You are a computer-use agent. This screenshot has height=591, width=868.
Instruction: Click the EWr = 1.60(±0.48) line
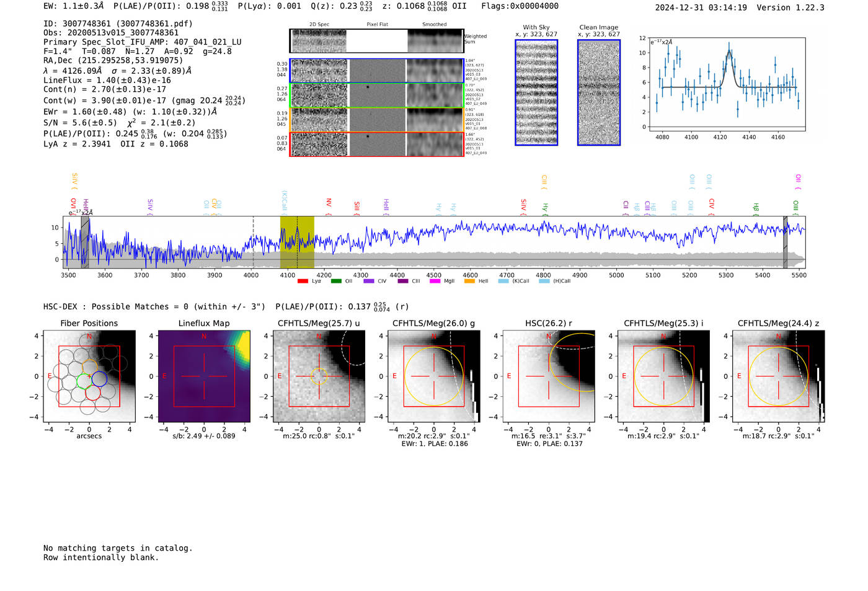click(130, 112)
